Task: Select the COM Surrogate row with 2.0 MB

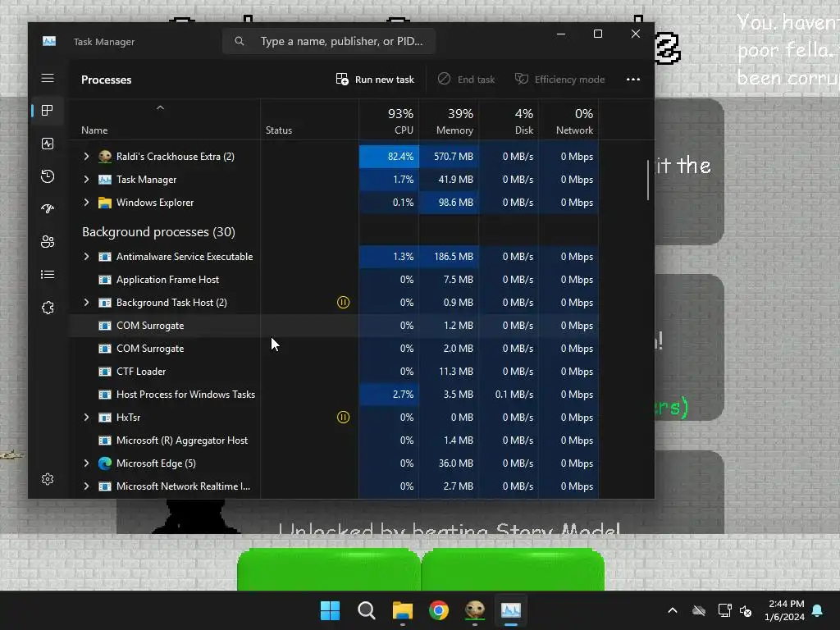Action: (332, 349)
